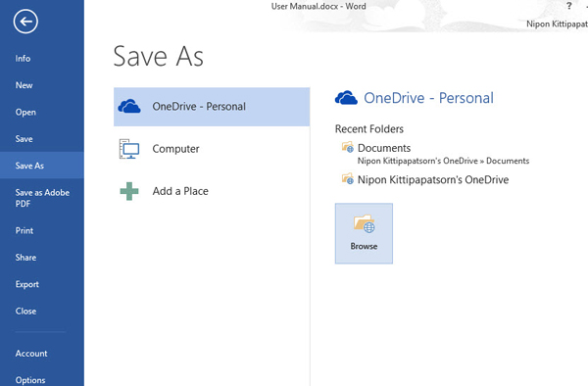Click the folder icon beside Documents
Image resolution: width=588 pixels, height=386 pixels.
pos(348,147)
